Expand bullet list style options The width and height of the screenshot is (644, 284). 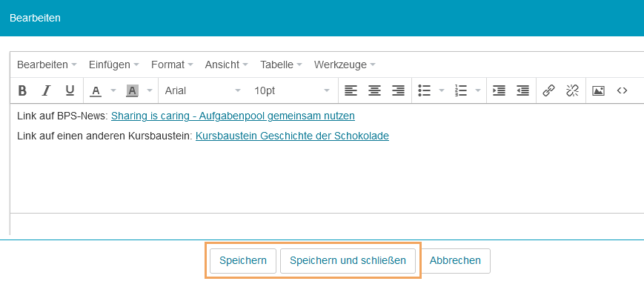point(442,90)
